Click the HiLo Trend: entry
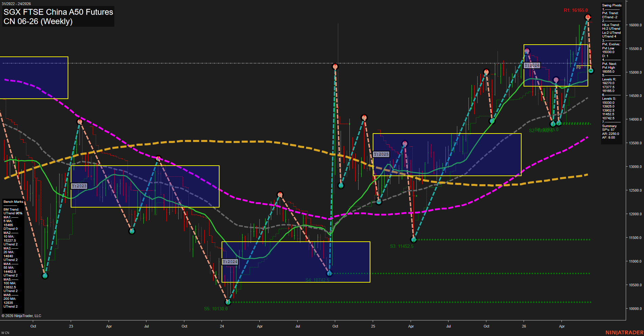The image size is (644, 336). [611, 25]
